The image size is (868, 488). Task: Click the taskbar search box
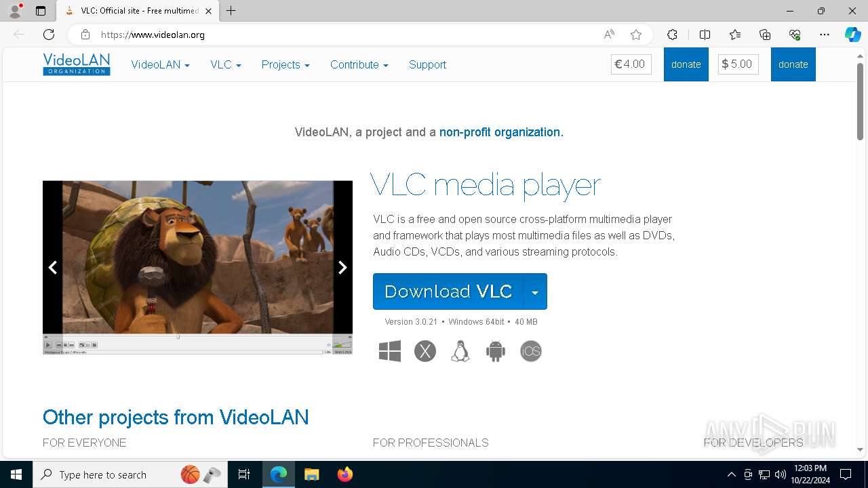(x=130, y=474)
